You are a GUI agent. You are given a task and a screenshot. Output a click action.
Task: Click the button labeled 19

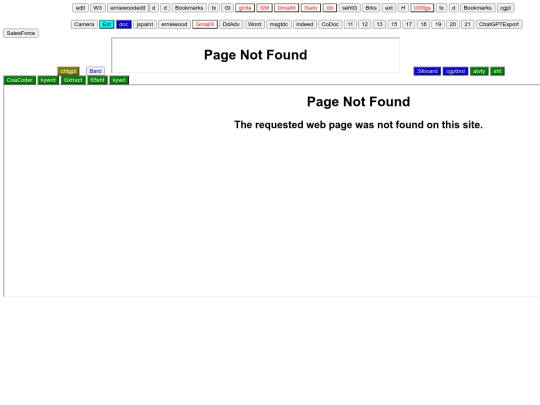438,24
